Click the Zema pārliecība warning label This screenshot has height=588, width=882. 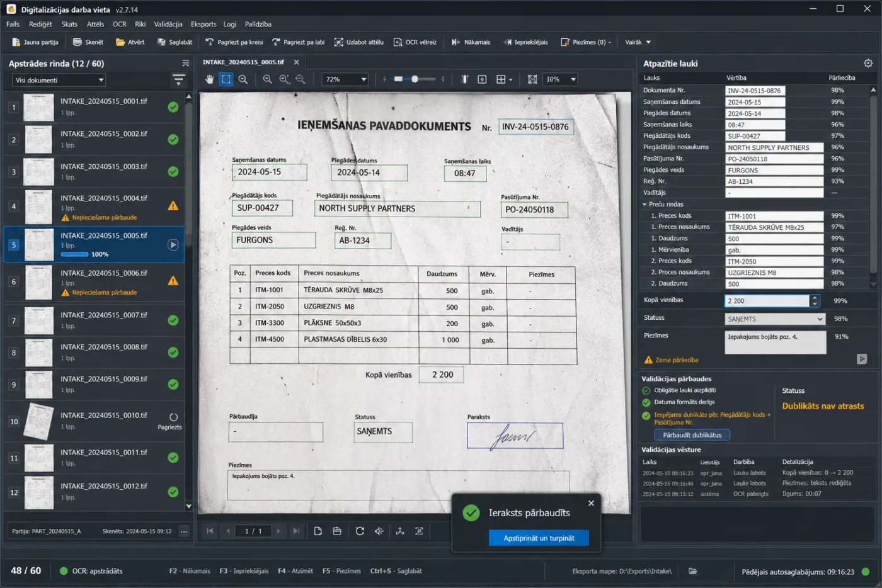pyautogui.click(x=670, y=359)
